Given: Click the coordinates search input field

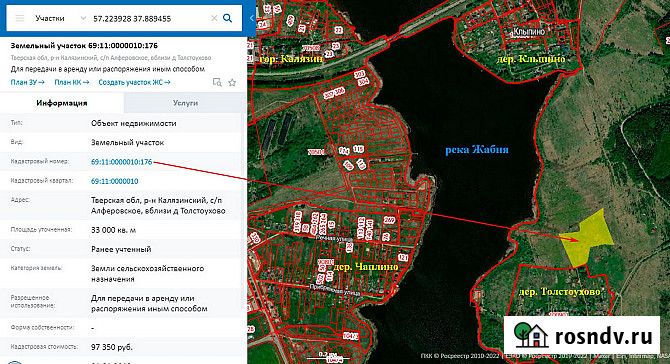Looking at the screenshot, I should coord(150,18).
